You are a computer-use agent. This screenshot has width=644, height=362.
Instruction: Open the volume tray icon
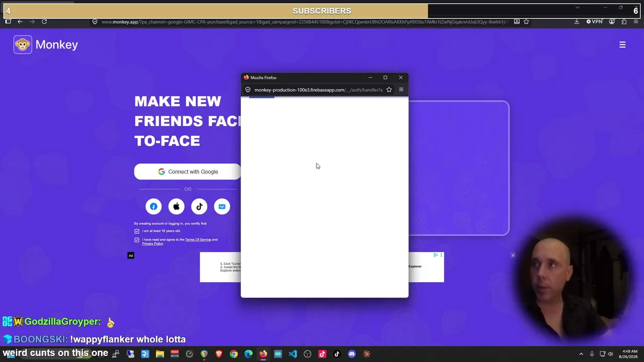(x=610, y=354)
